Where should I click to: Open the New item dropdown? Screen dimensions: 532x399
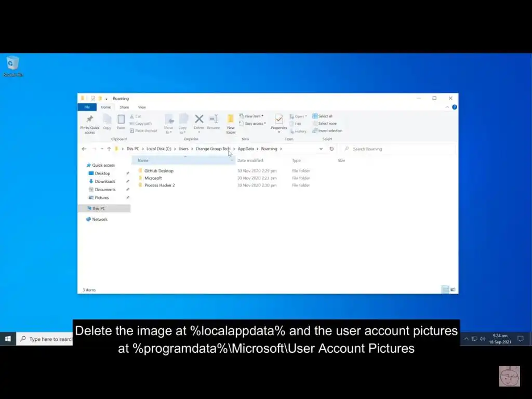coord(251,116)
